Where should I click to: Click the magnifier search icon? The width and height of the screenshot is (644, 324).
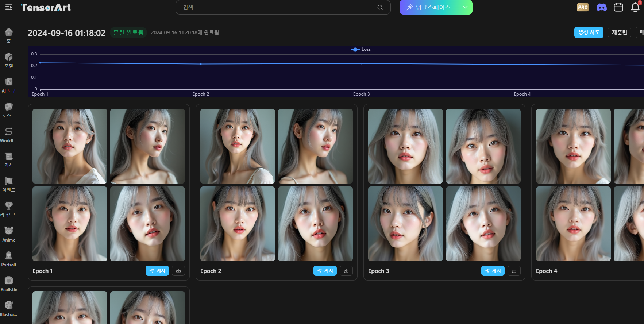[380, 7]
